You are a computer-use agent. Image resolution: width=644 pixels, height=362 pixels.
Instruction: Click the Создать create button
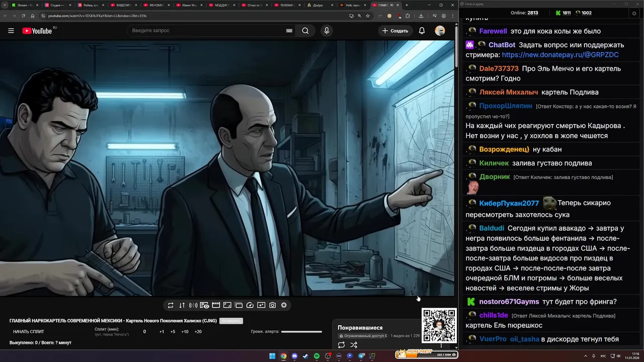tap(395, 31)
